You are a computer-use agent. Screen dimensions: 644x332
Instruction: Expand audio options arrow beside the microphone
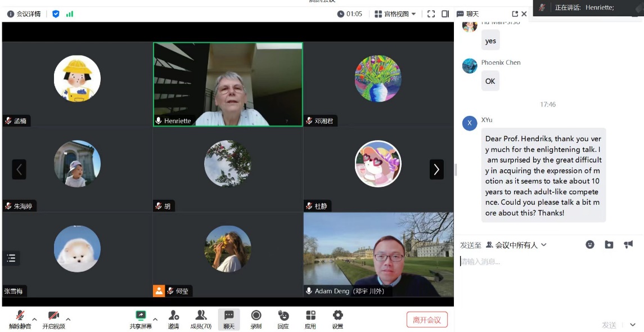(34, 319)
